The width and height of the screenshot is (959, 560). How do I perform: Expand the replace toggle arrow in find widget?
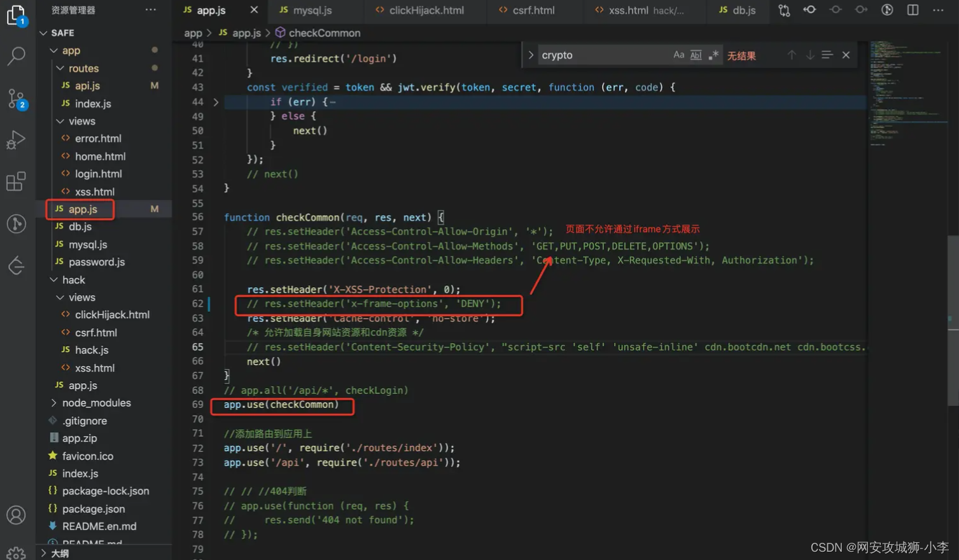(x=531, y=55)
